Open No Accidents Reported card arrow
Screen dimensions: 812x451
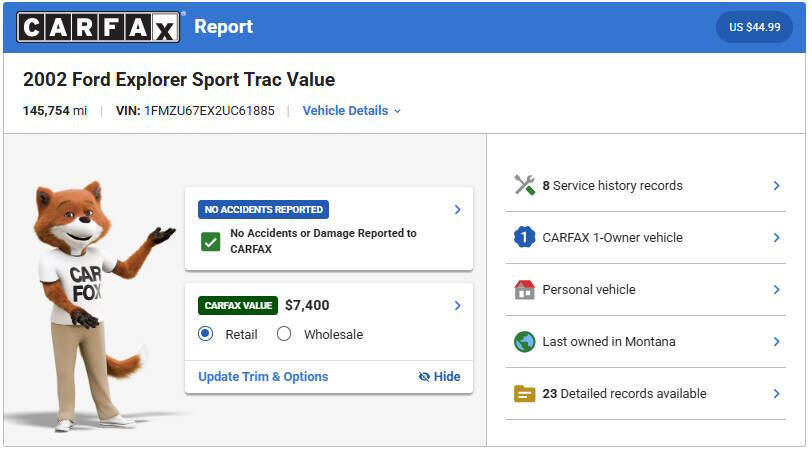tap(457, 210)
